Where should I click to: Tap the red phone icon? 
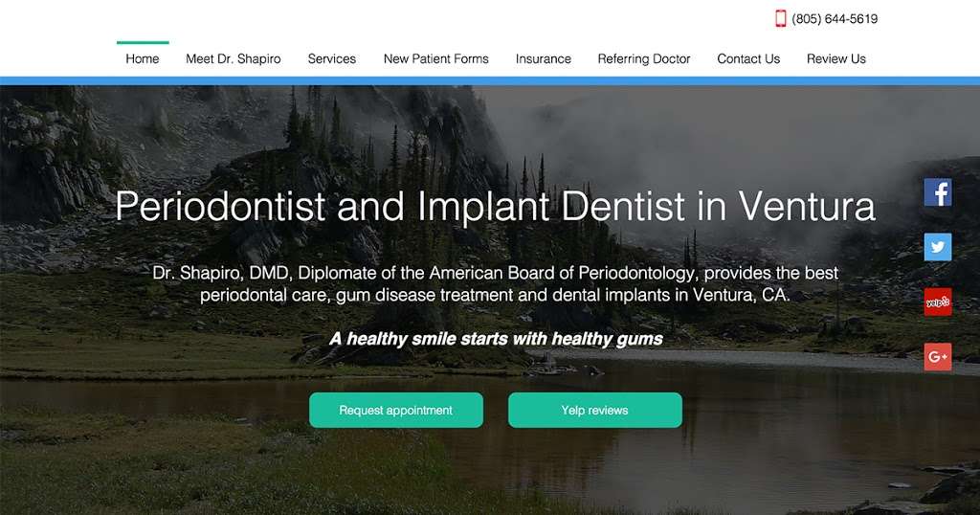point(780,19)
